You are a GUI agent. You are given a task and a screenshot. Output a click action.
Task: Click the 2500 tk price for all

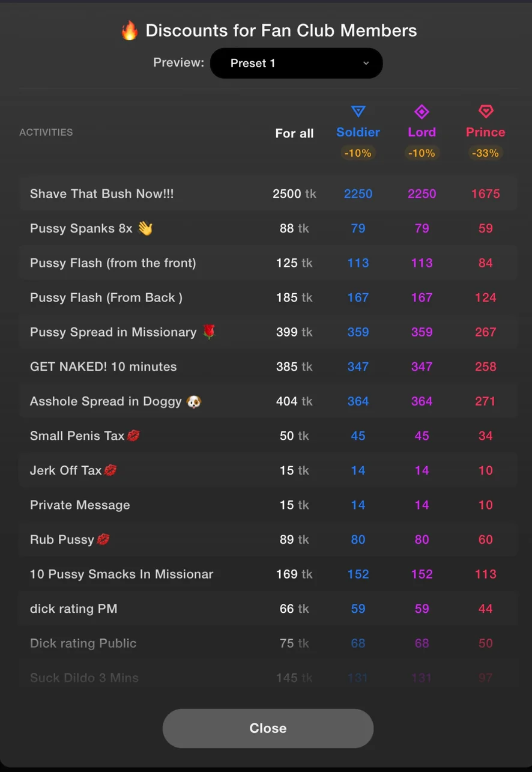click(294, 194)
